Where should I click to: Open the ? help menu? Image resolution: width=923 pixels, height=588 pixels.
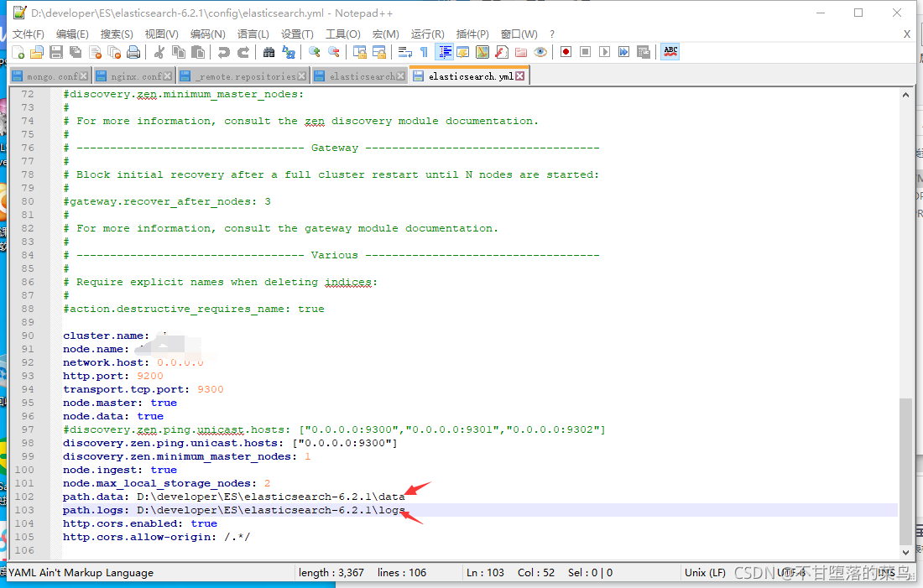tap(552, 34)
